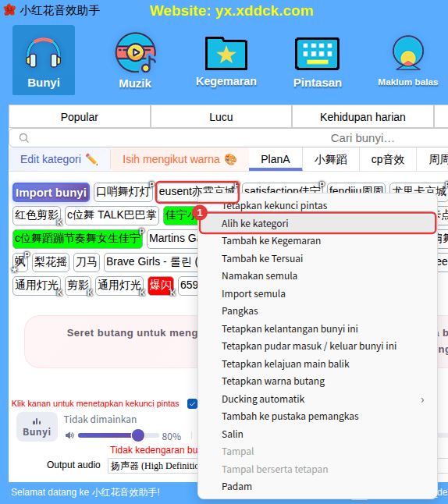This screenshot has width=448, height=504.
Task: Play the 剪影 sound button
Action: pos(78,286)
